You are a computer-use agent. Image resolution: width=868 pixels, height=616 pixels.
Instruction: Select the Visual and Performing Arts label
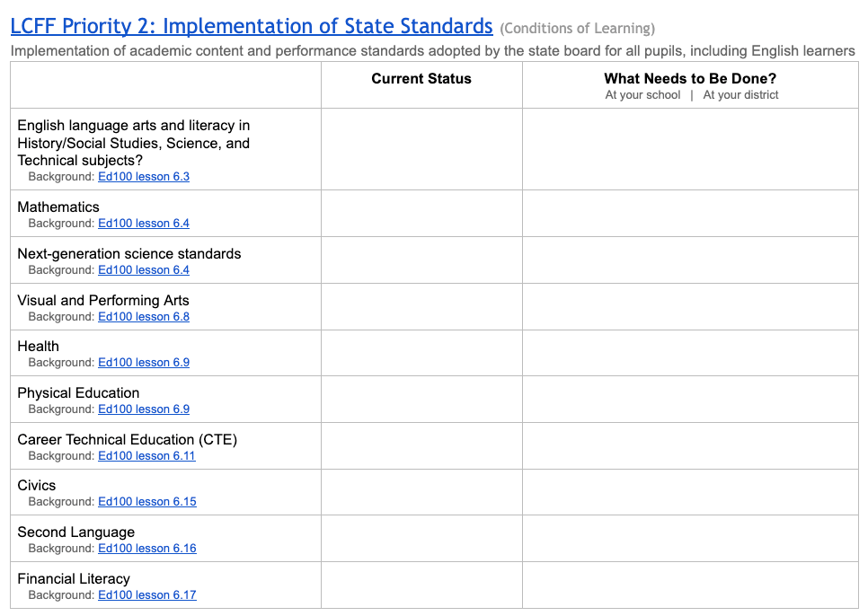(103, 301)
